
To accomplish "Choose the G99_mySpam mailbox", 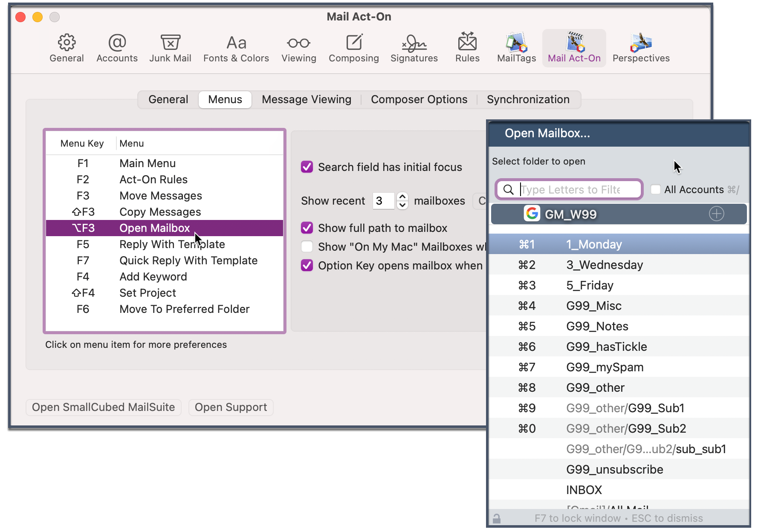I will [x=619, y=367].
